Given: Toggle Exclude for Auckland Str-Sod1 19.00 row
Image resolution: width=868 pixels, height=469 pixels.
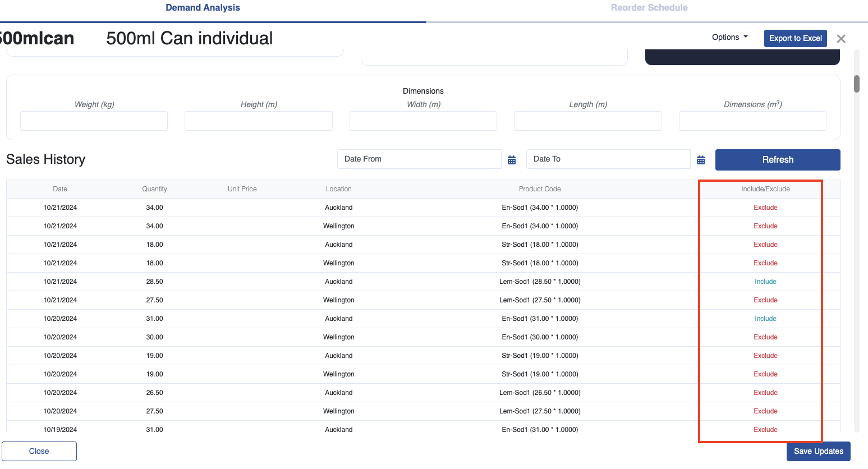Looking at the screenshot, I should pyautogui.click(x=765, y=356).
